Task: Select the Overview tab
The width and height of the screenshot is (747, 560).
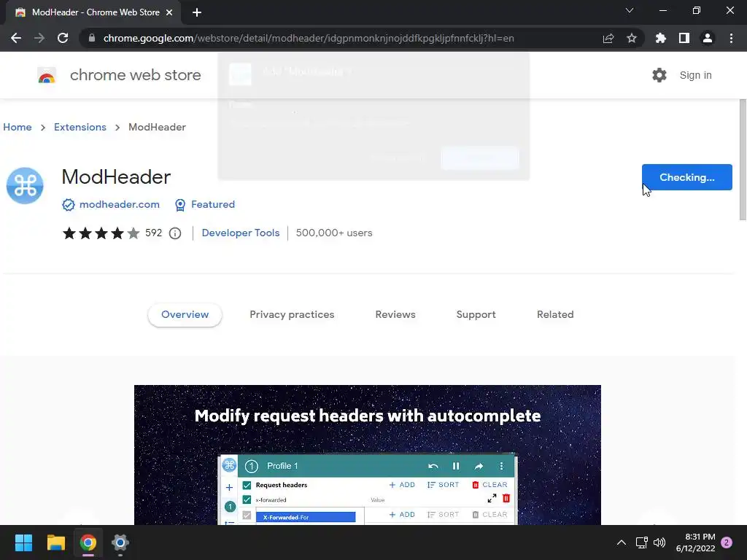Action: (x=185, y=314)
